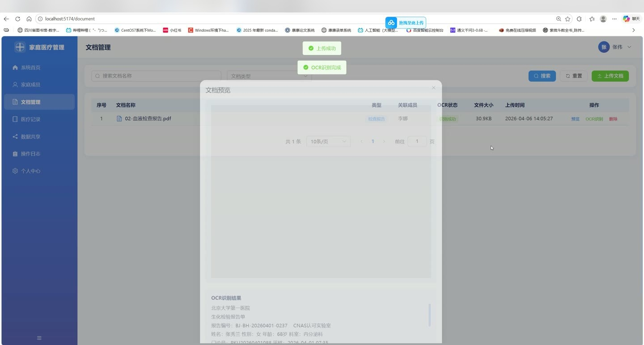Image resolution: width=644 pixels, height=345 pixels.
Task: Click the 上传时间 column header
Action: pyautogui.click(x=515, y=105)
